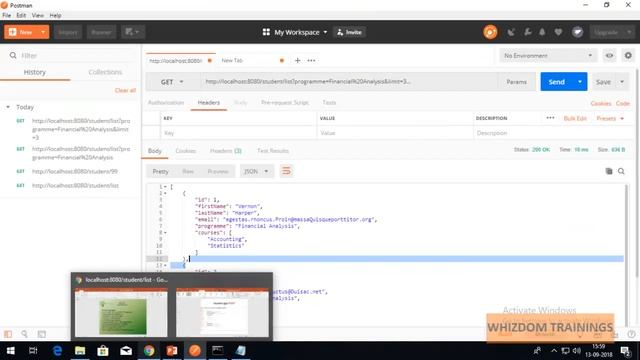
Task: Click the header Key input cell
Action: 238,133
